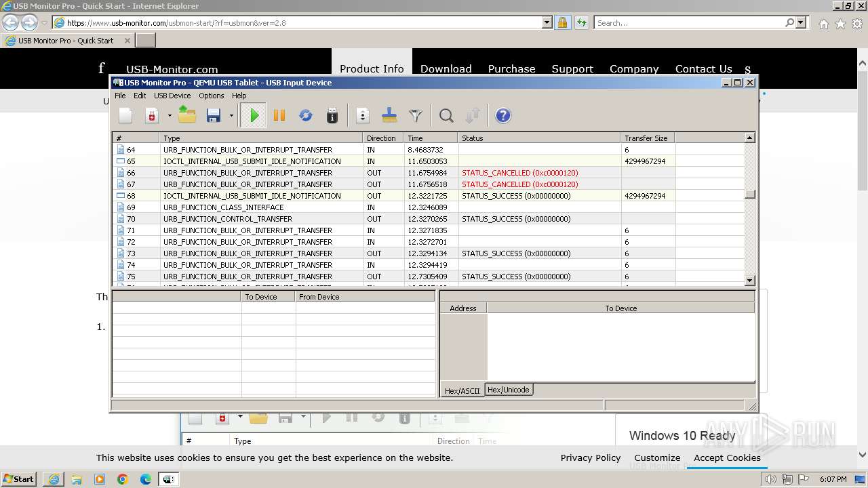Click the Type column header
This screenshot has width=868, height=488.
[x=262, y=138]
